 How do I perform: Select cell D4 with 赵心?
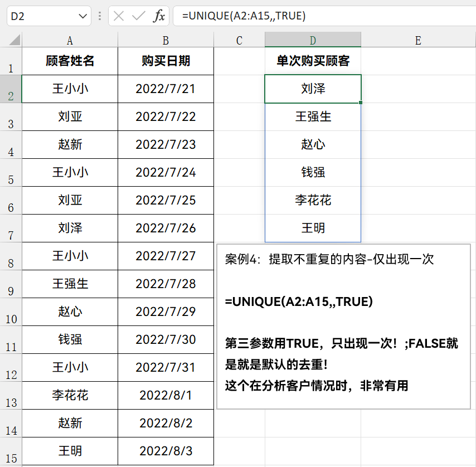313,145
